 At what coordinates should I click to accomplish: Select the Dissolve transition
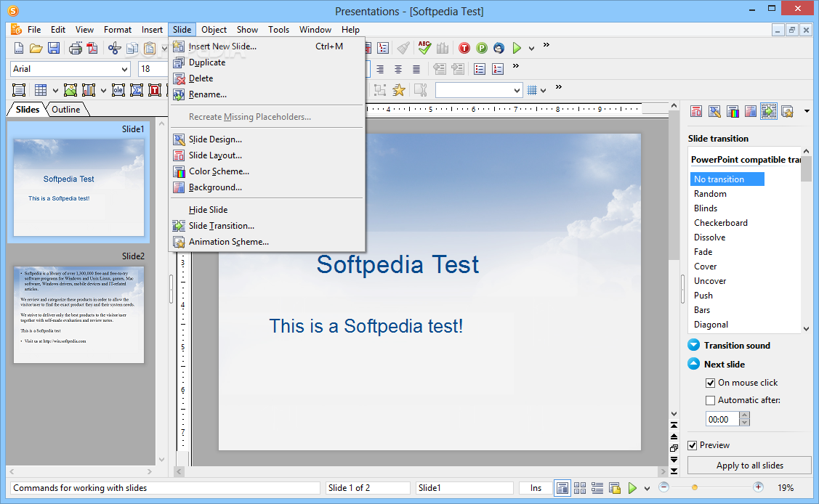[x=709, y=237]
